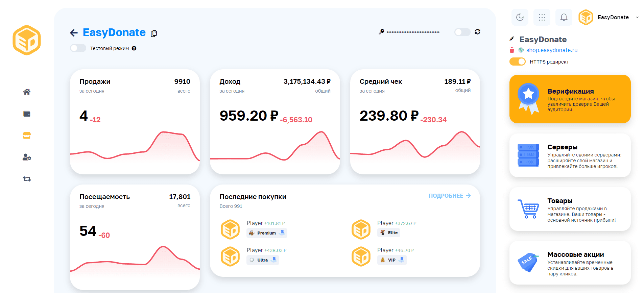Click the +101.81 ₽ purchase amount
The image size is (644, 293).
[275, 223]
